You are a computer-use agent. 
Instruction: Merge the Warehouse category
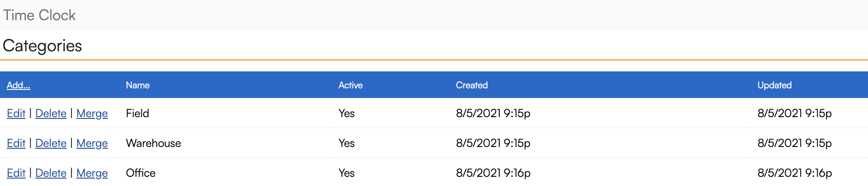[x=92, y=143]
